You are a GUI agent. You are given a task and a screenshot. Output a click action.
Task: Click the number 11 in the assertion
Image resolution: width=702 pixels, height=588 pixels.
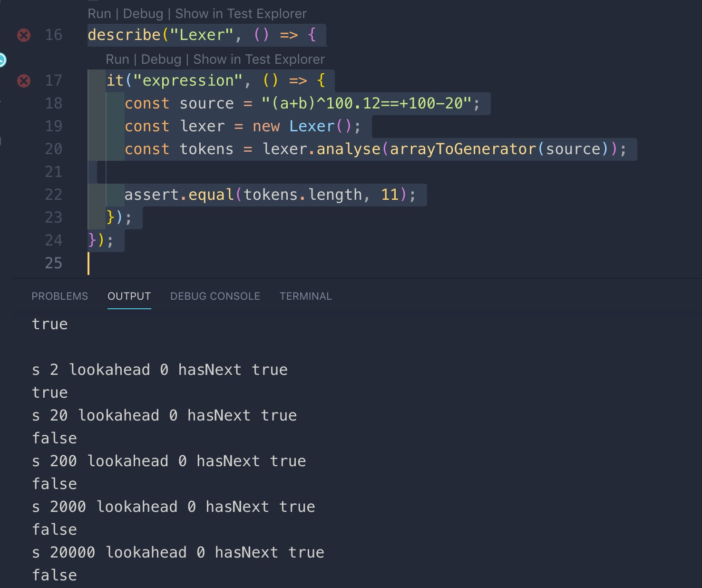point(390,195)
